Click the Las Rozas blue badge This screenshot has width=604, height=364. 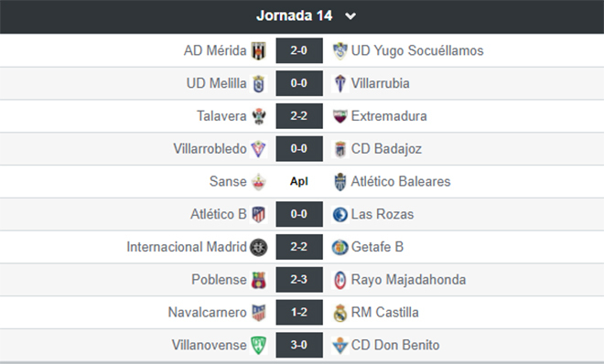(x=340, y=214)
